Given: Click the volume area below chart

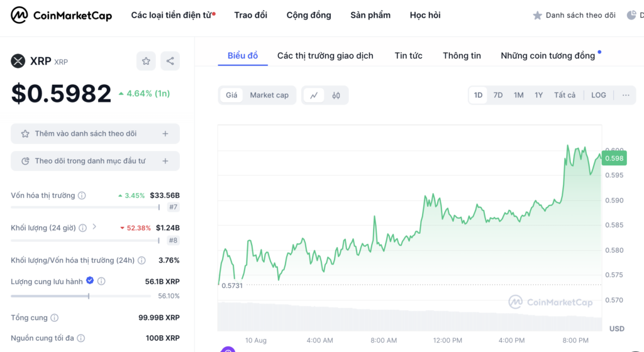Looking at the screenshot, I should pos(409,317).
